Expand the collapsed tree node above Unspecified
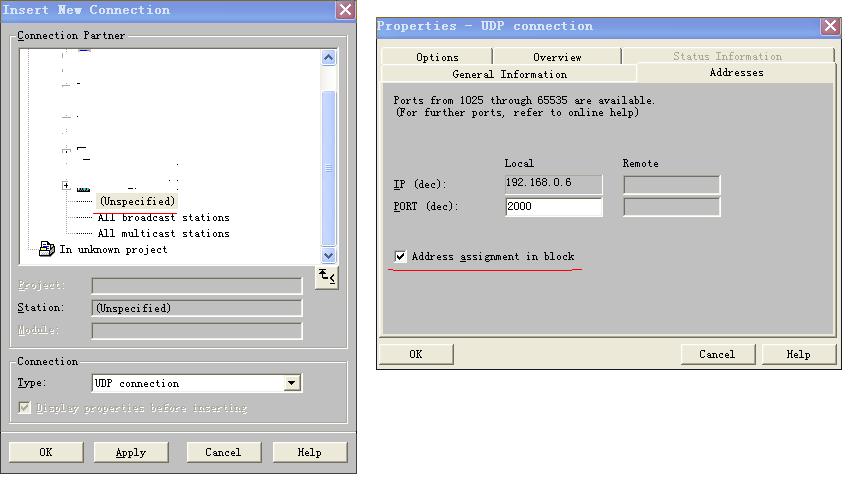 tap(66, 185)
